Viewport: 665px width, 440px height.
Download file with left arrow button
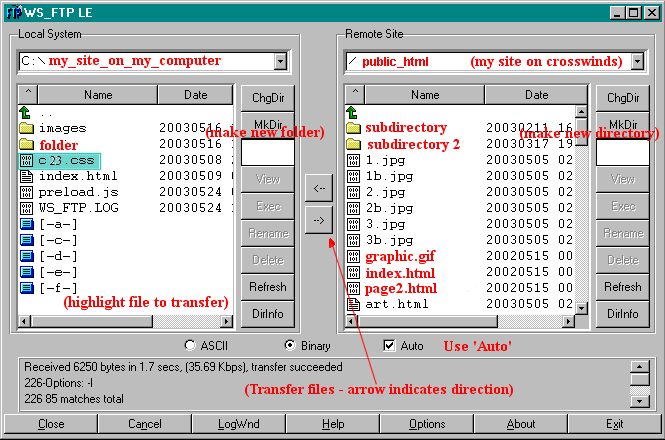[x=319, y=188]
